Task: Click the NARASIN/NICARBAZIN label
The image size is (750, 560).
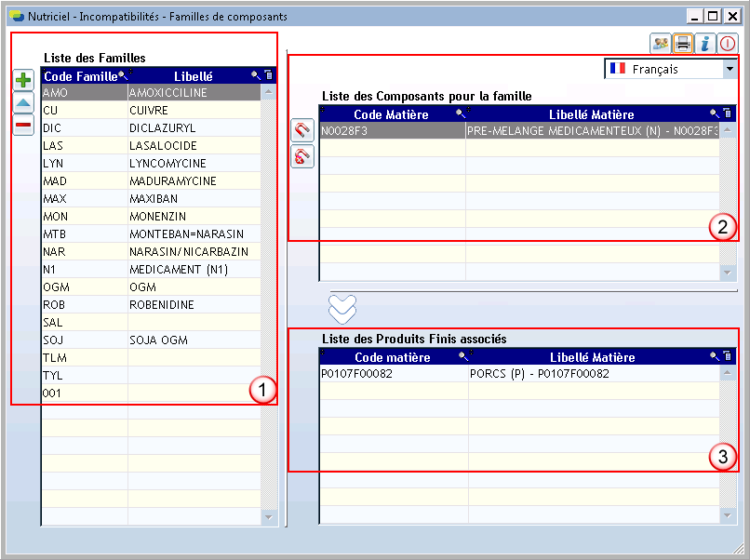Action: coord(189,251)
